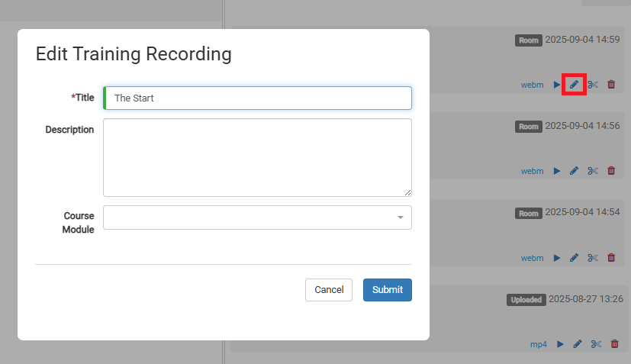This screenshot has height=364, width=631.
Task: Cancel the Edit Training Recording dialog
Action: [329, 290]
